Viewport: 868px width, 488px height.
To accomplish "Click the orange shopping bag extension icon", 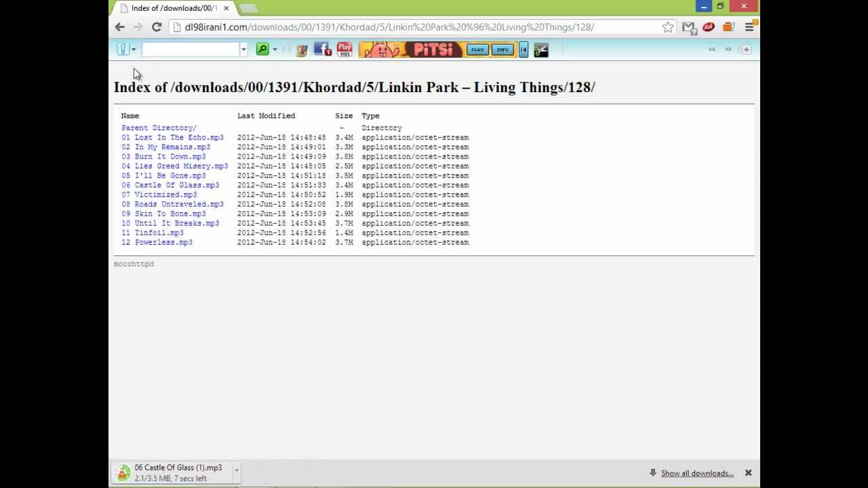I will [x=728, y=27].
